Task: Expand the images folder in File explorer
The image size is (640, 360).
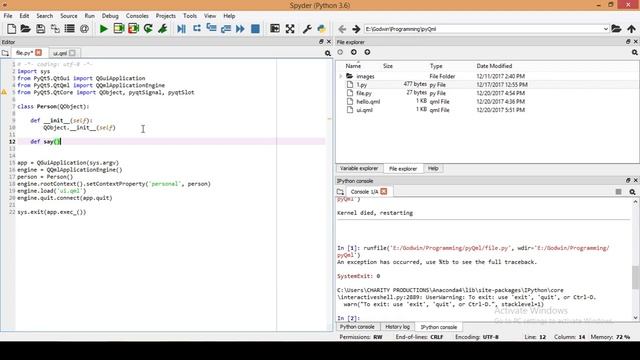Action: pos(341,76)
